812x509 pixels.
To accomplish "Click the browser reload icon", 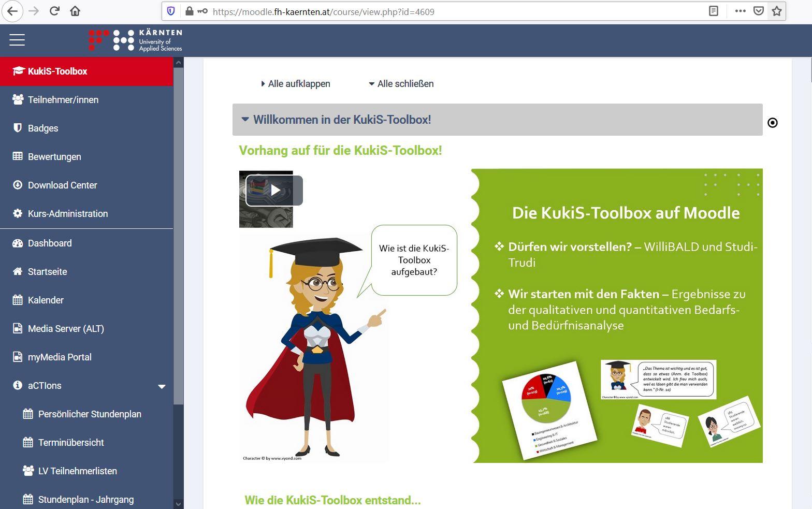I will 54,11.
